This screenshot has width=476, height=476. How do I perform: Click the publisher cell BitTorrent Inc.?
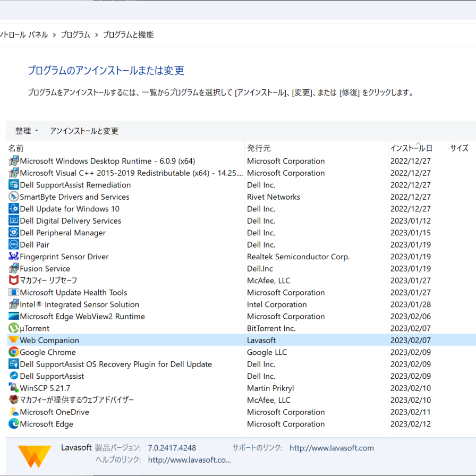click(x=271, y=328)
